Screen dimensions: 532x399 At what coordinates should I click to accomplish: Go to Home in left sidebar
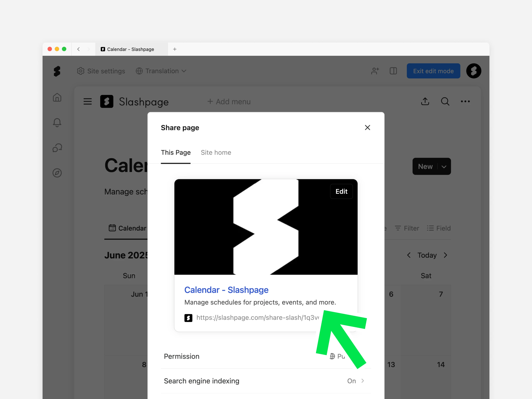pos(57,97)
